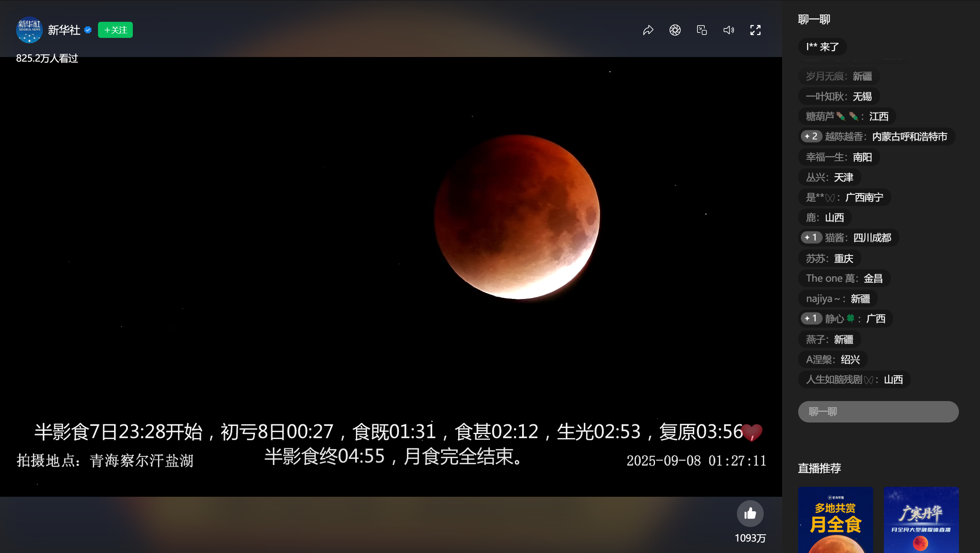Click the picture-in-picture window icon
Screen dimensions: 980x553
pos(702,30)
